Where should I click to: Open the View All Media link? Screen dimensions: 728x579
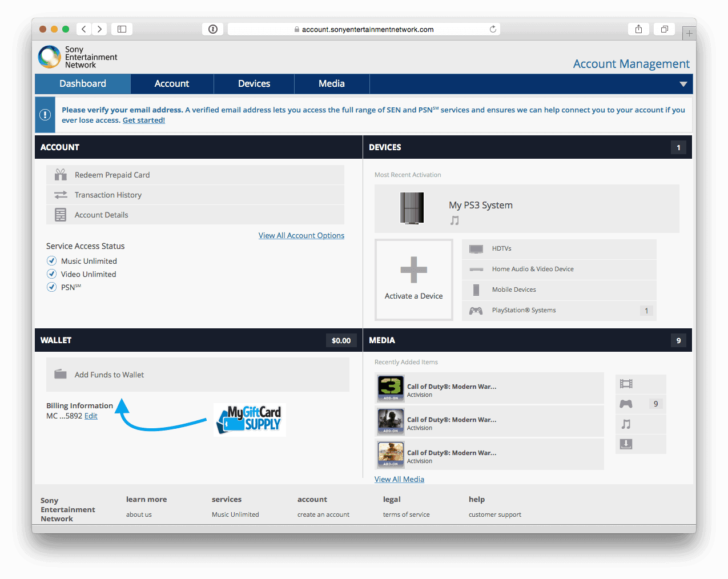point(399,479)
